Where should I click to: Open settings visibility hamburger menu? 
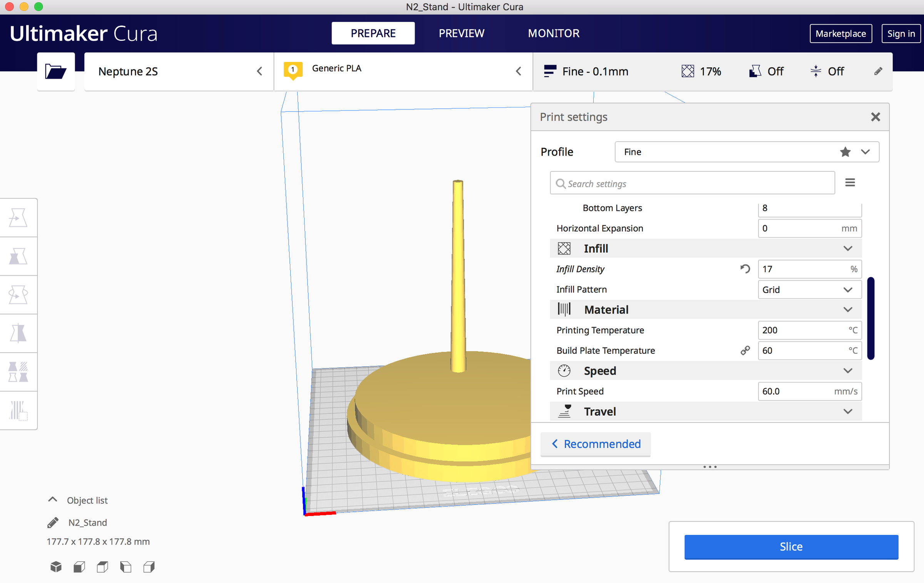tap(850, 183)
